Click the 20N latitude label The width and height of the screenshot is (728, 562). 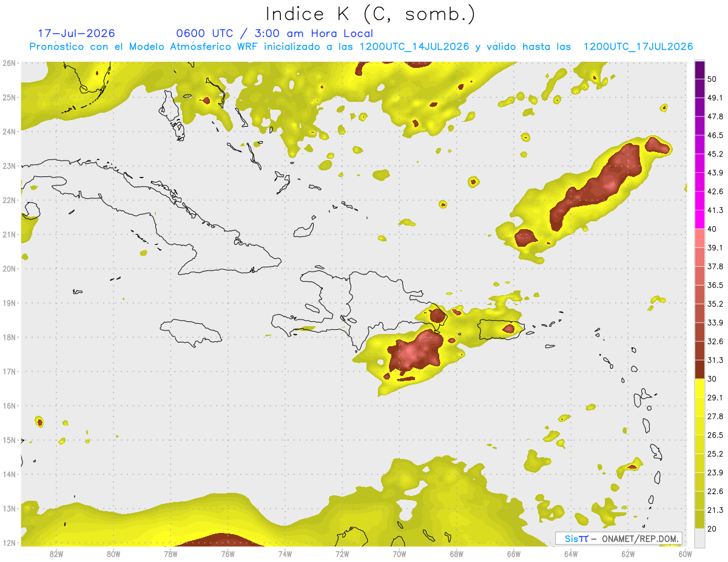coord(9,269)
